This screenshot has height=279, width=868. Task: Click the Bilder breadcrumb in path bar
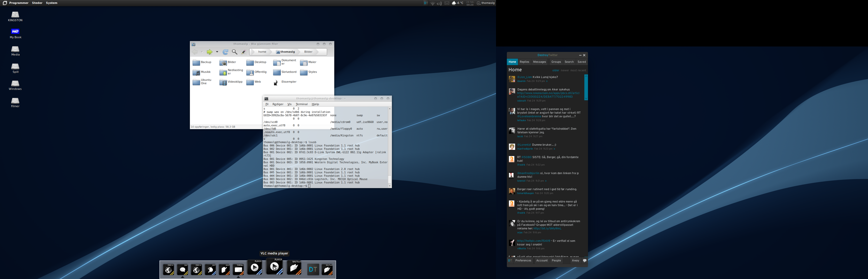308,52
